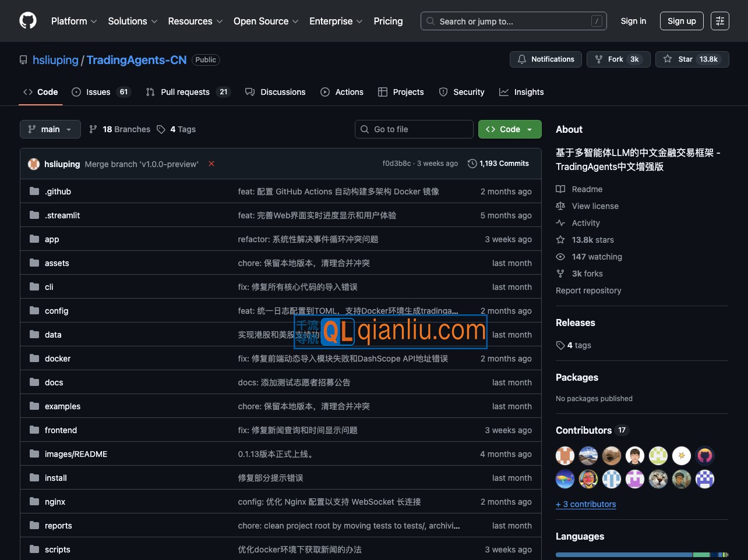Open the Readme via the book icon
The width and height of the screenshot is (748, 560).
(560, 189)
